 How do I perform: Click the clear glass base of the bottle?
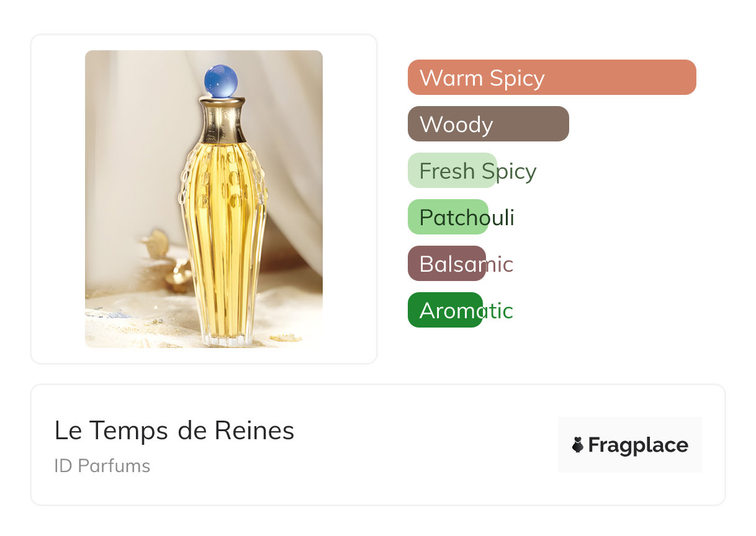223,339
